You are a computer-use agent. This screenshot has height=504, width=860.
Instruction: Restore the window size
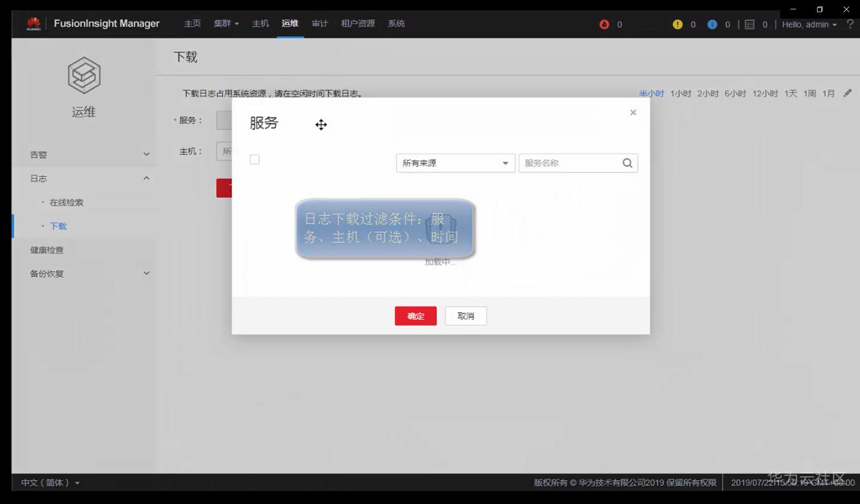pos(819,9)
